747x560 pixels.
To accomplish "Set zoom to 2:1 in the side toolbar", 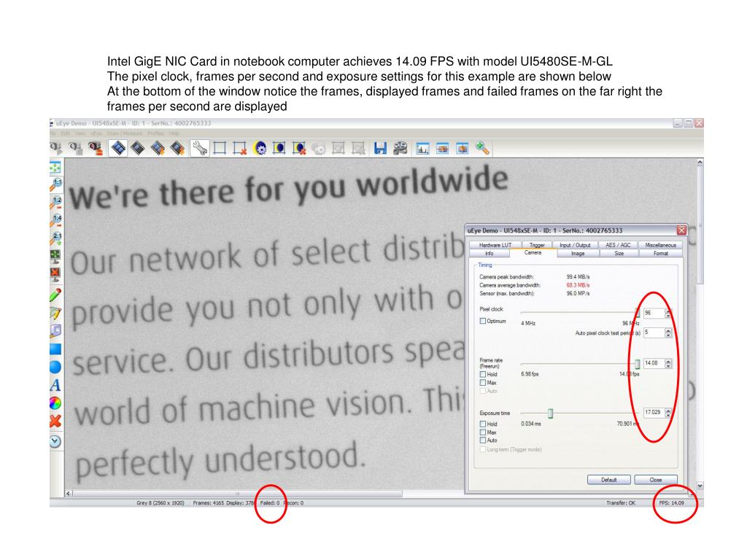I will tap(55, 238).
